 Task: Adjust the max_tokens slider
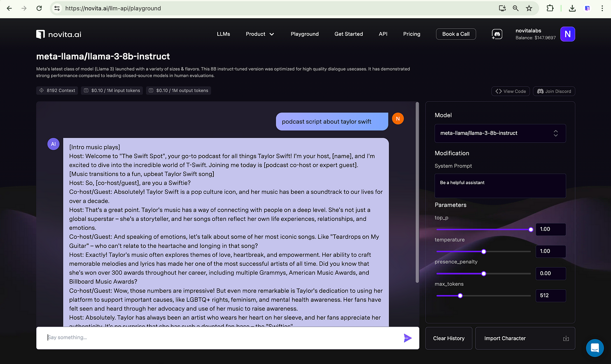coord(483,296)
